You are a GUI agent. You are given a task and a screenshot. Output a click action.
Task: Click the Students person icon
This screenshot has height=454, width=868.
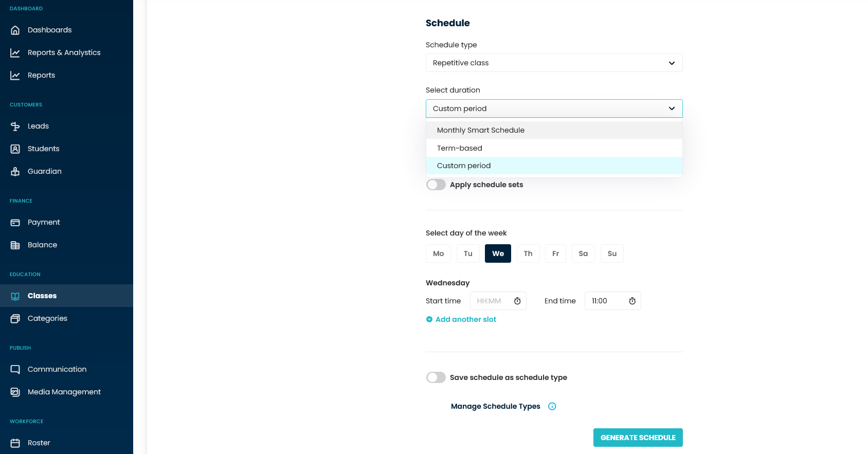(15, 149)
